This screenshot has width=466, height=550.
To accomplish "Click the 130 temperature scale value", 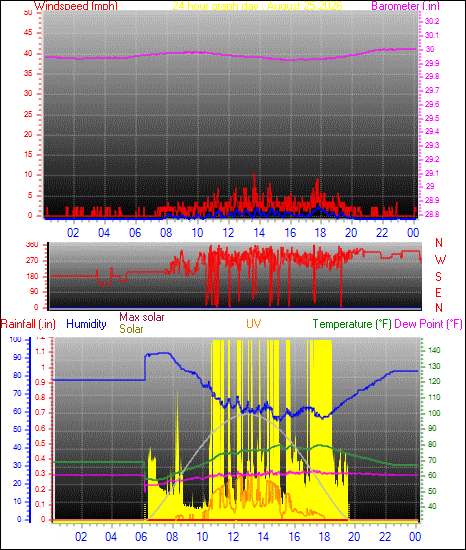I will pyautogui.click(x=434, y=366).
